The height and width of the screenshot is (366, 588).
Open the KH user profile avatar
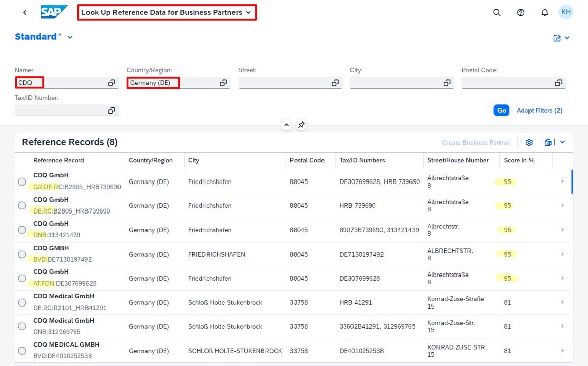point(566,12)
